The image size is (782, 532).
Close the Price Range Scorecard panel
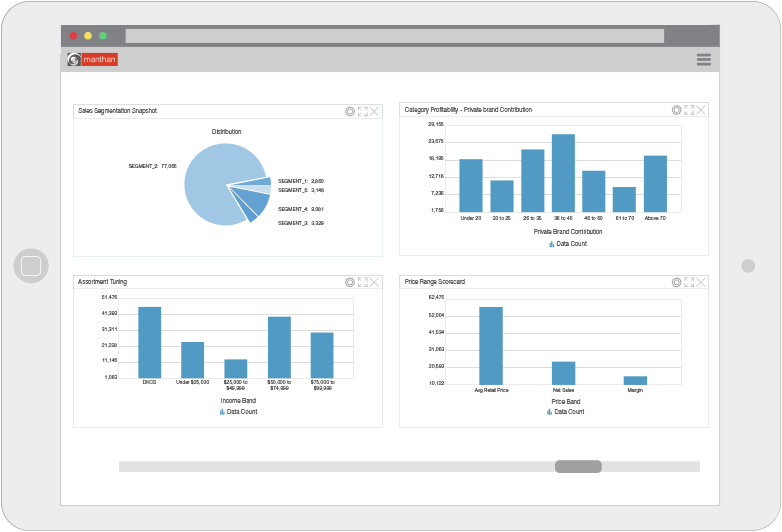pyautogui.click(x=701, y=283)
